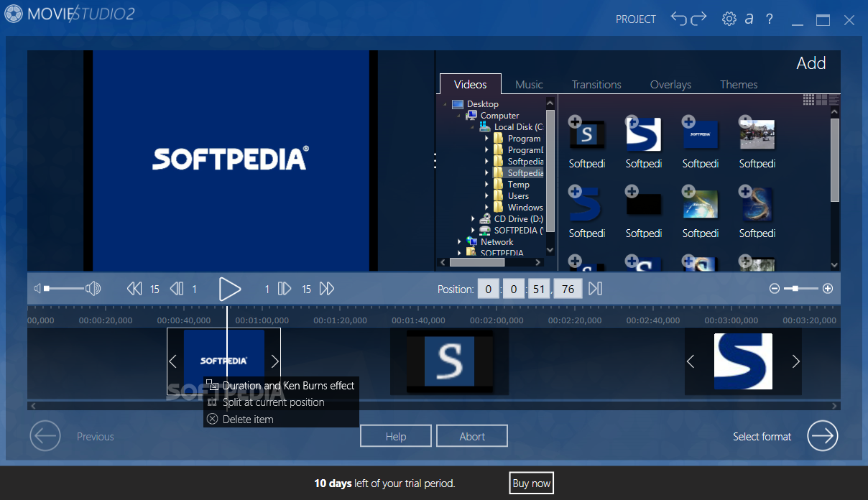The height and width of the screenshot is (500, 868).
Task: Click right arrow on the white S timeline clip
Action: [795, 361]
